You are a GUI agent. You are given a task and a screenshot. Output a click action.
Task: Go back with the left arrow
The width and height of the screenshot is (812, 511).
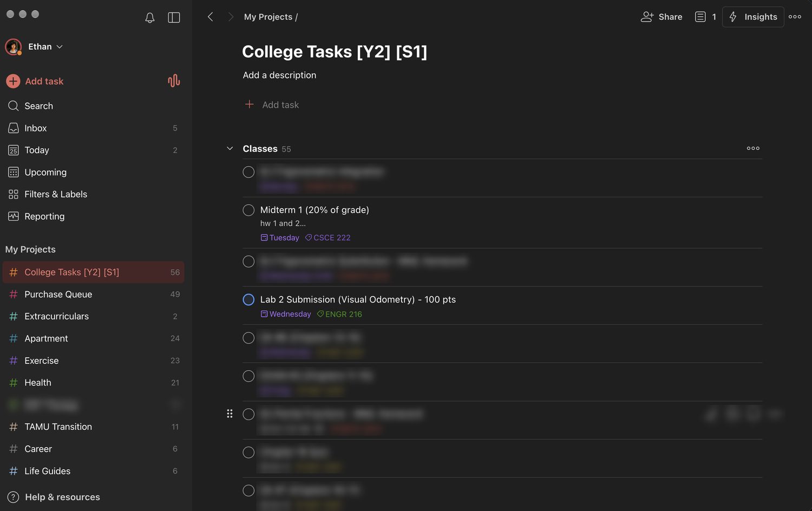(211, 17)
